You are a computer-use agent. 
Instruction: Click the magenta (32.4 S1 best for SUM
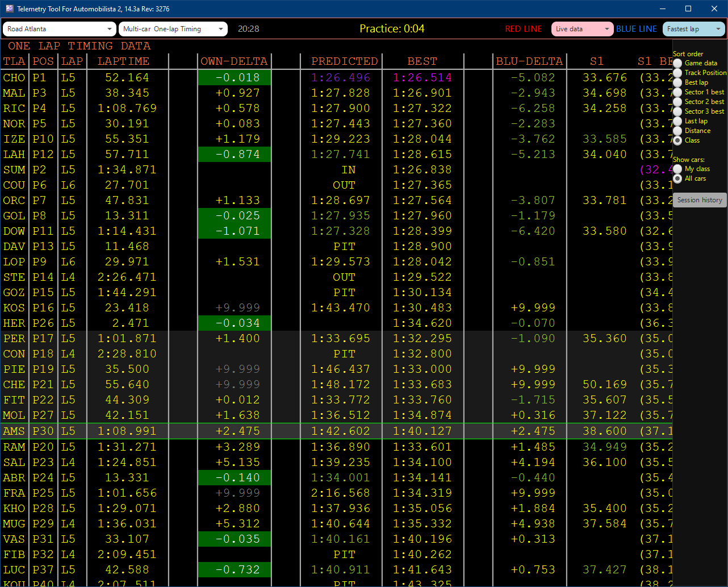pos(656,170)
